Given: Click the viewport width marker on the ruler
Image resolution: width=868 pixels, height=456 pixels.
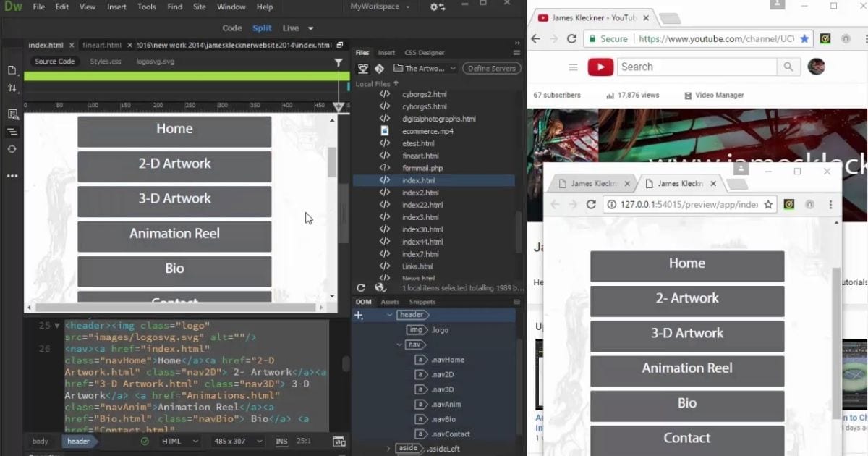Looking at the screenshot, I should click(339, 106).
